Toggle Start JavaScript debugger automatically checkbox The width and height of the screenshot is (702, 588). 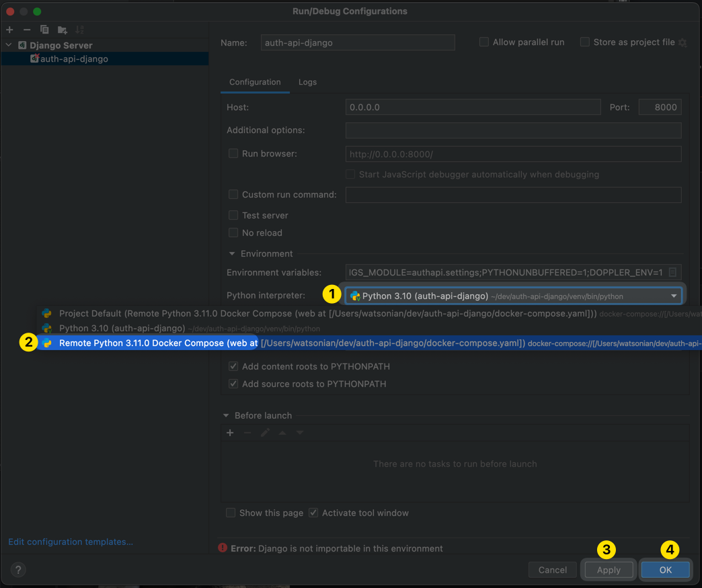click(x=350, y=174)
